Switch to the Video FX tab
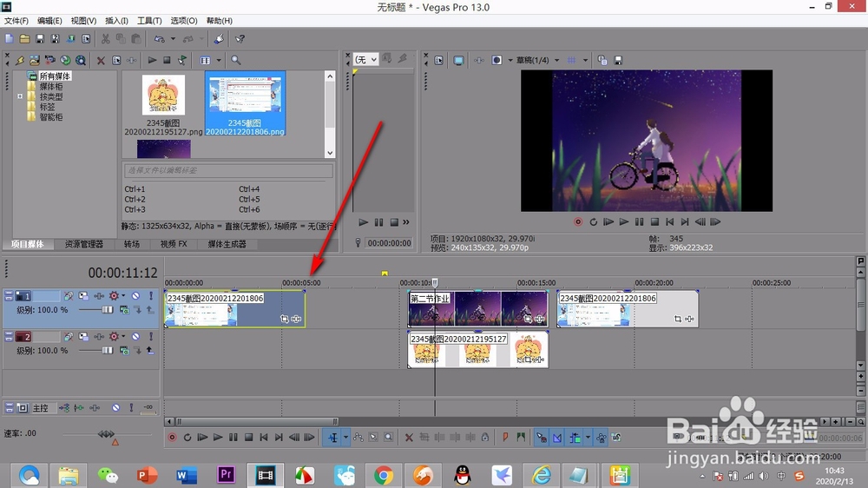 pyautogui.click(x=174, y=244)
